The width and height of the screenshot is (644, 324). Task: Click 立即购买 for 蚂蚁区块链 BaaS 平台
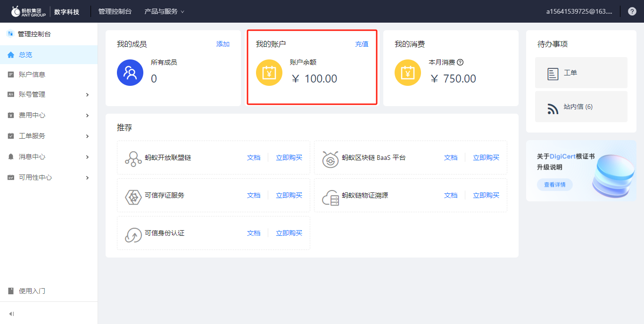click(486, 158)
